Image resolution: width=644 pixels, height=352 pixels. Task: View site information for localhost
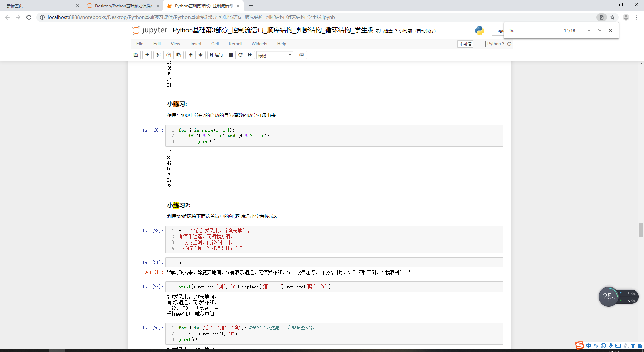coord(42,17)
